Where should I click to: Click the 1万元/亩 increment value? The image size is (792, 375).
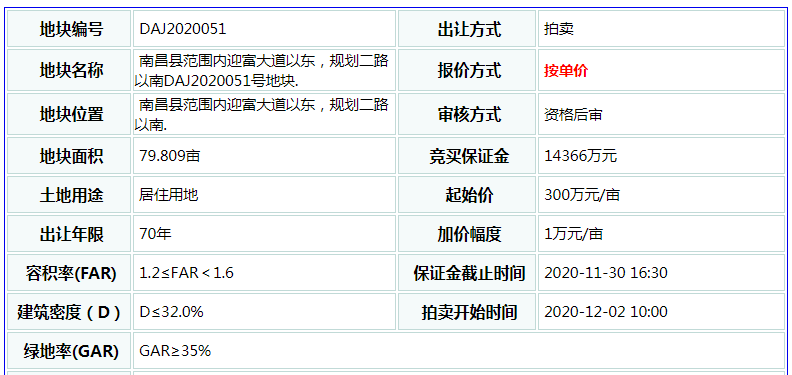[x=573, y=233]
